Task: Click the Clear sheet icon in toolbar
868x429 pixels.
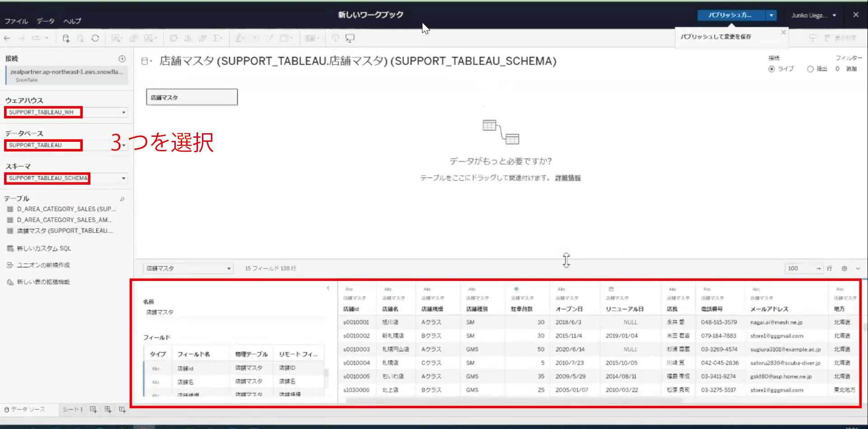Action: coord(150,38)
